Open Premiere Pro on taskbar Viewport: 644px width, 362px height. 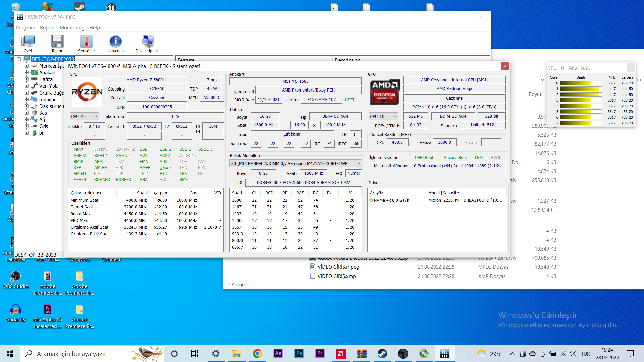pos(320,354)
